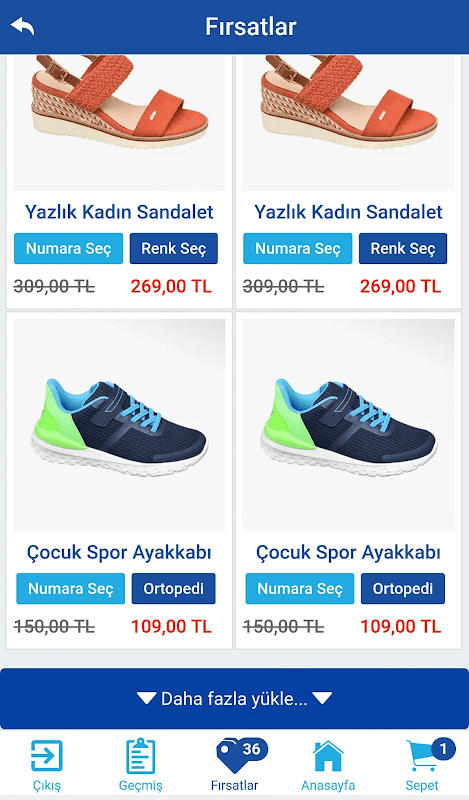Tap the 36 deals count badge
This screenshot has height=800, width=469.
tap(252, 748)
